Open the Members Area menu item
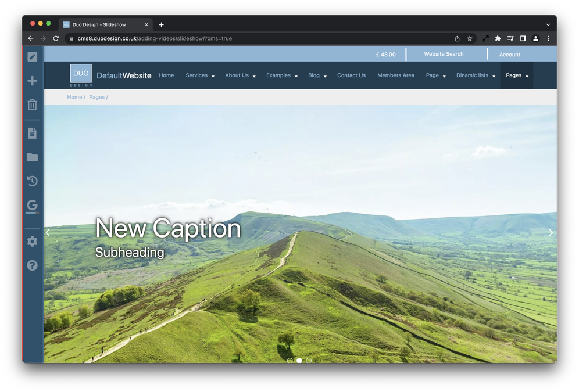This screenshot has height=392, width=579. pos(396,75)
